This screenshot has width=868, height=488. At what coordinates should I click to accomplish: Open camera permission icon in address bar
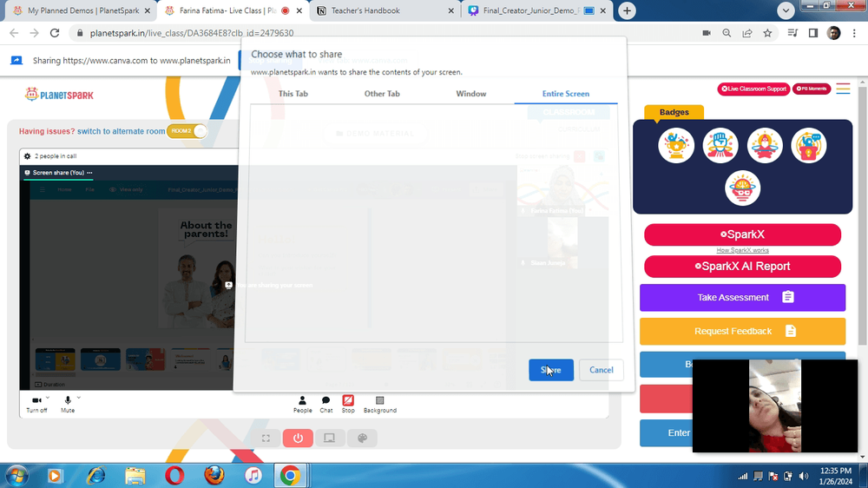tap(707, 33)
